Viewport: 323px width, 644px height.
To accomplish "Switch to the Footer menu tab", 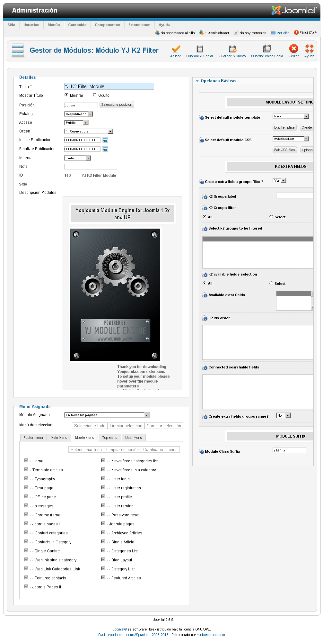I will [33, 438].
